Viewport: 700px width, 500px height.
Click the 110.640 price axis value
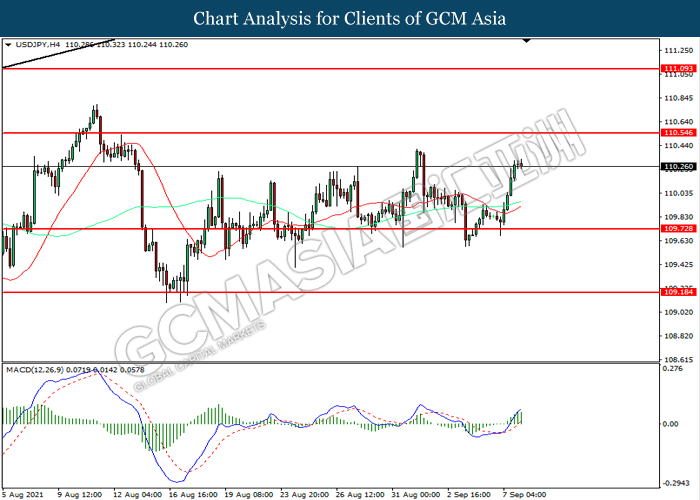[x=679, y=122]
